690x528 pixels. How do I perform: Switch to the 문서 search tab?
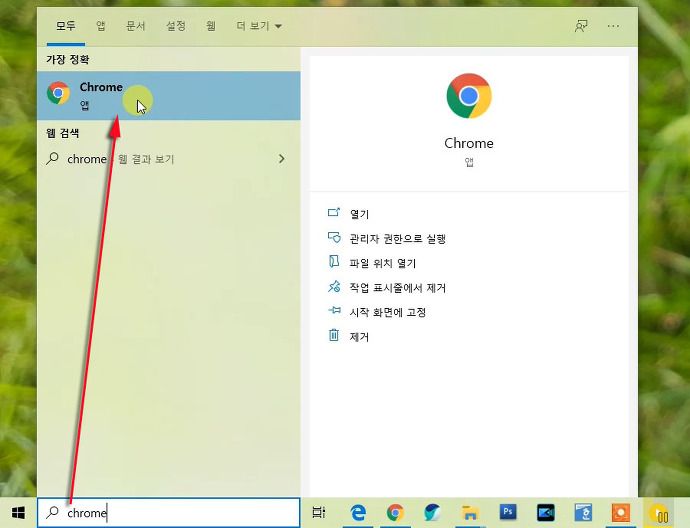pyautogui.click(x=136, y=26)
